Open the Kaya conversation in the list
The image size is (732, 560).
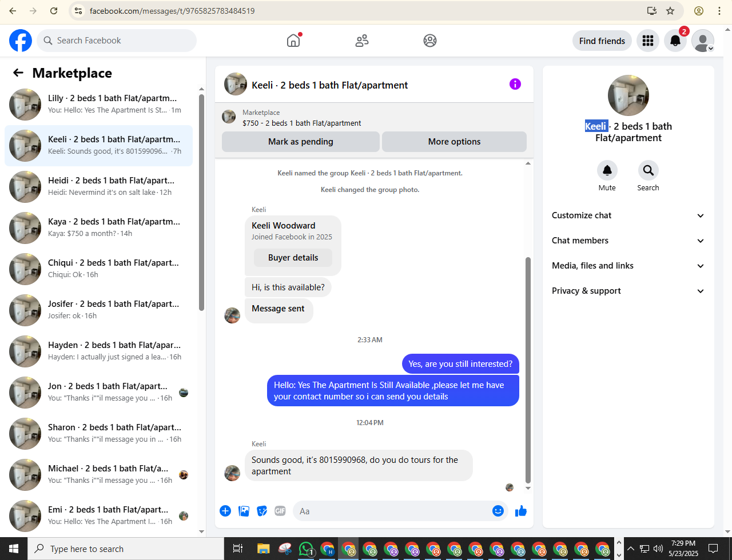tap(98, 228)
